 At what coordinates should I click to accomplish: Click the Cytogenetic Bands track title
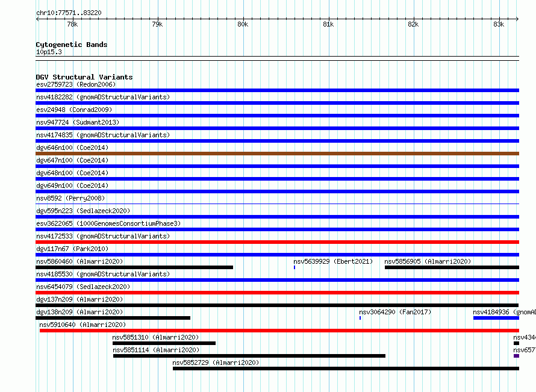72,45
